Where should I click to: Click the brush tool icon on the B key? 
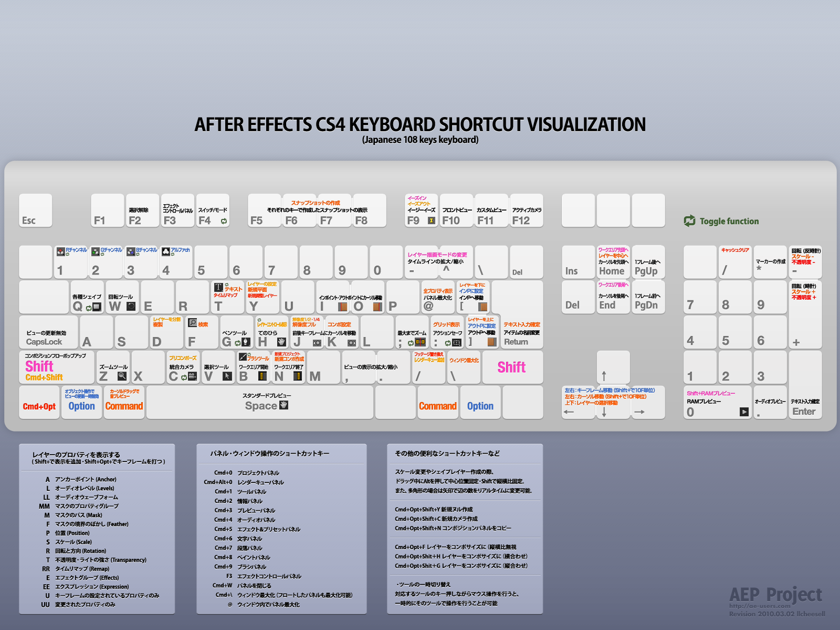click(x=242, y=357)
